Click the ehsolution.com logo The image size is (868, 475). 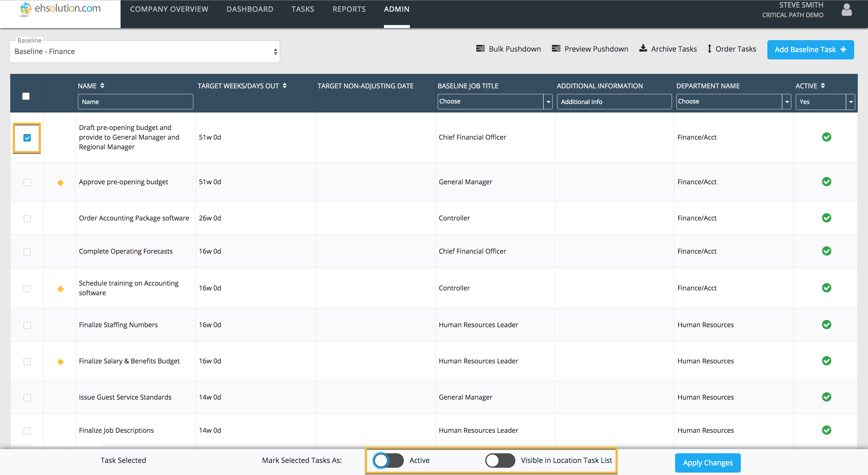(60, 9)
